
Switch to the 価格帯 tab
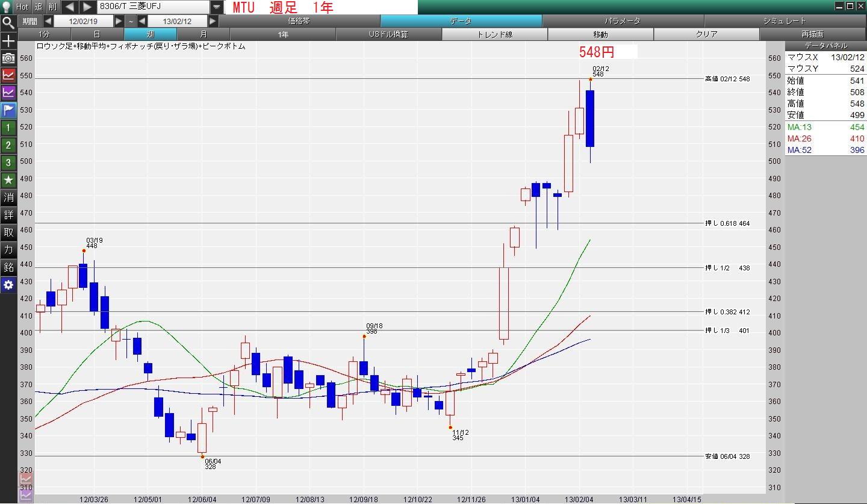tap(299, 21)
